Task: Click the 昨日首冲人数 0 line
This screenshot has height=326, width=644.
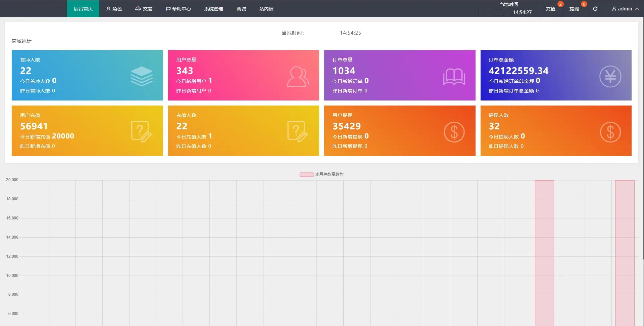Action: point(37,91)
